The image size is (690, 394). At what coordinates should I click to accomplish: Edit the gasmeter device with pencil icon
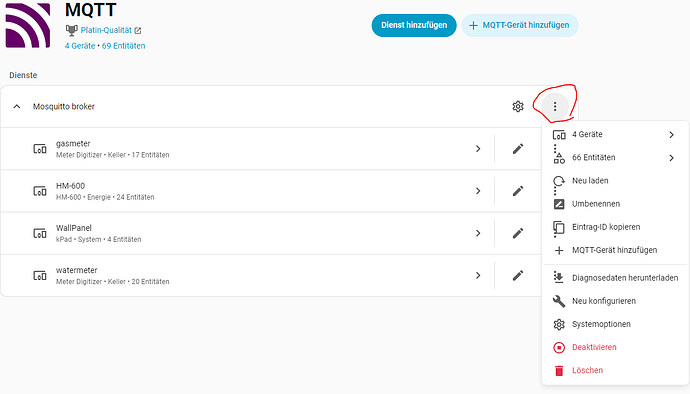(x=518, y=149)
